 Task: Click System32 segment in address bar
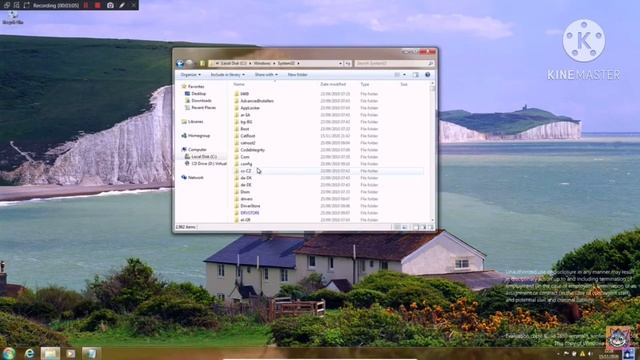pyautogui.click(x=286, y=63)
